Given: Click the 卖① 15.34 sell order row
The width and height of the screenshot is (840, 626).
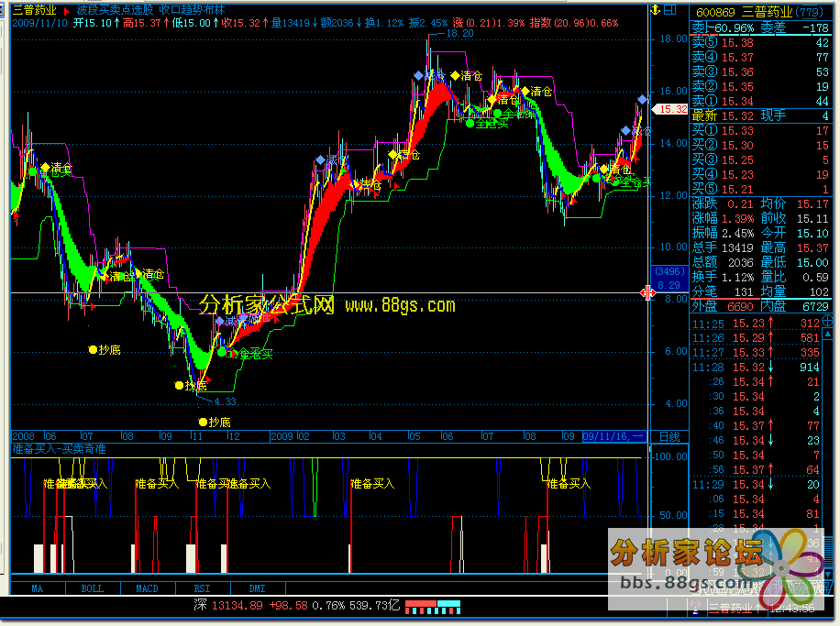Looking at the screenshot, I should click(760, 101).
